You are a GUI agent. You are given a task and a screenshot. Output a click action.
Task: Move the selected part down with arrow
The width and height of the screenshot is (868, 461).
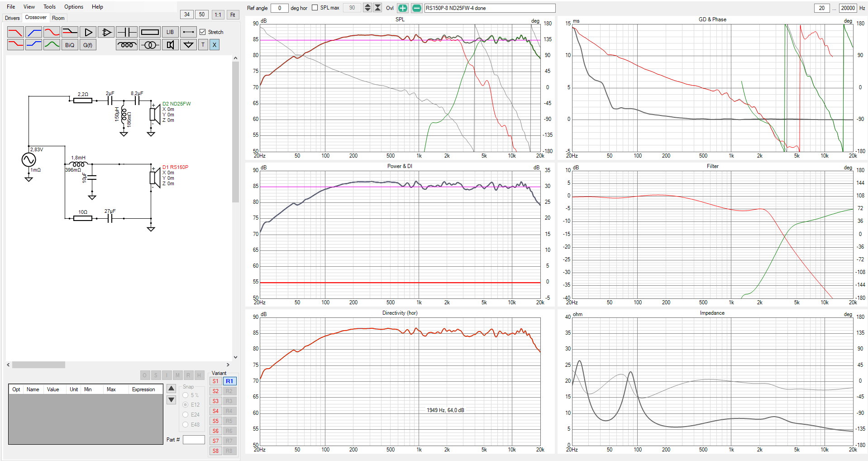171,400
